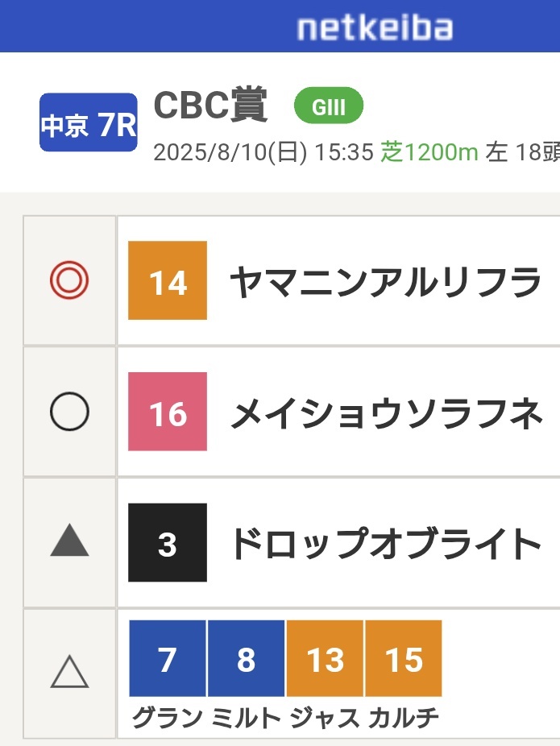Select the filled black triangle mark
The image size is (560, 746).
click(x=69, y=540)
